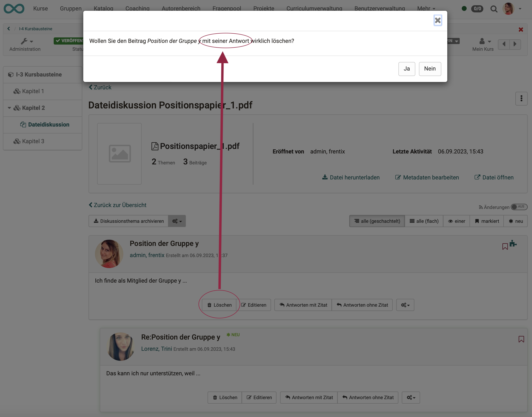This screenshot has width=532, height=417.
Task: Bookmark the reply from Lorenz, Trini
Action: (521, 339)
